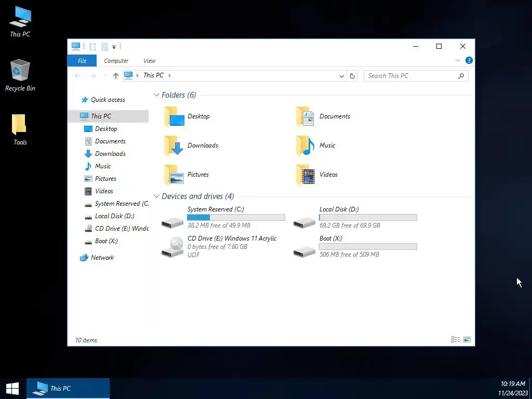Click This PC in the address breadcrumb

[153, 75]
